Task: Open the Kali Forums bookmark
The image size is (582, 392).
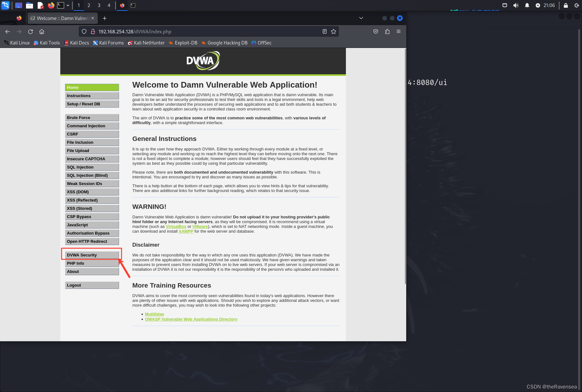Action: click(x=108, y=43)
